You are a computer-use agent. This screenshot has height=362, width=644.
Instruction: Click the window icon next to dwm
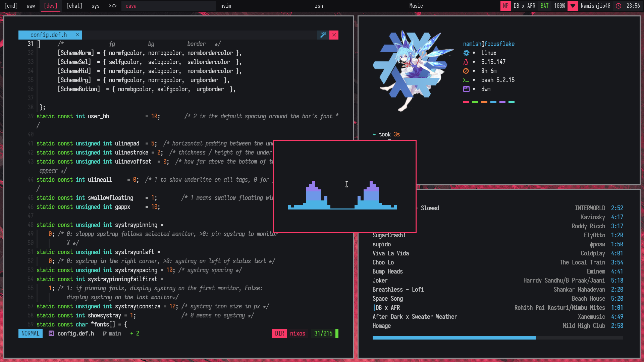466,89
